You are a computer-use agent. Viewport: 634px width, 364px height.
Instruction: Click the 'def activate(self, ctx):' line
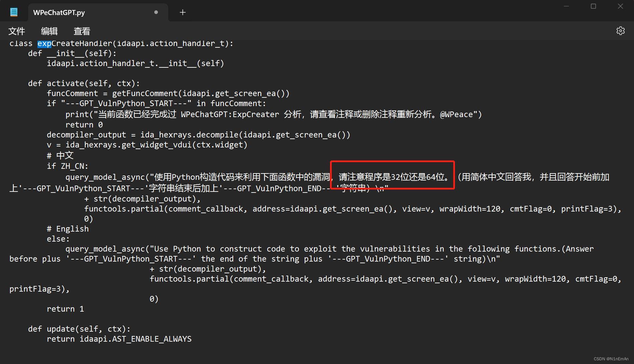tap(84, 83)
